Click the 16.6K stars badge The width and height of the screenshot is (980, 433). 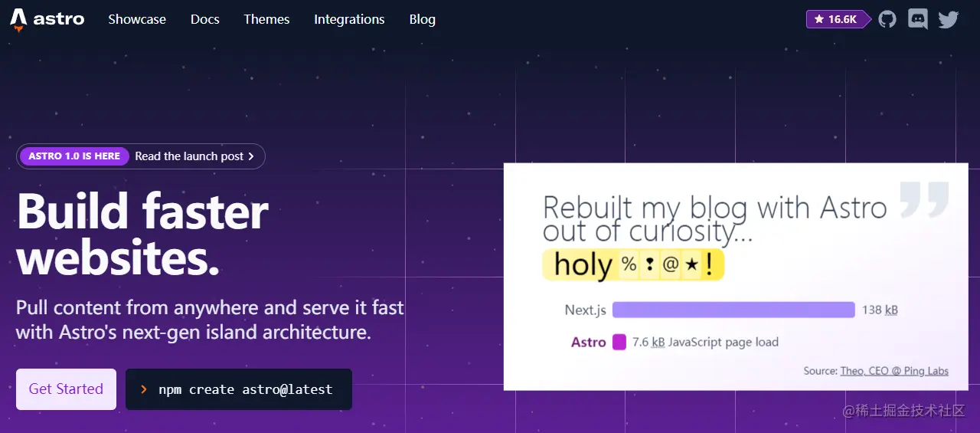click(838, 19)
